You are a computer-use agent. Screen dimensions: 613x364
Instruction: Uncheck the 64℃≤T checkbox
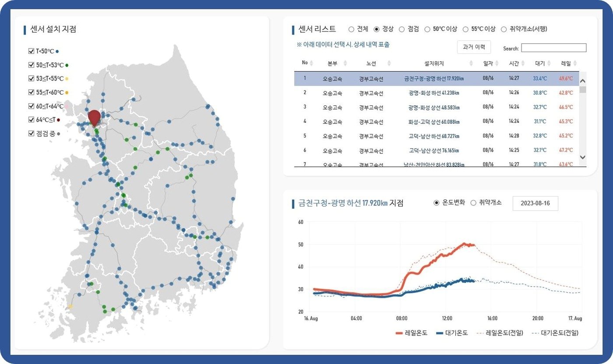[31, 119]
